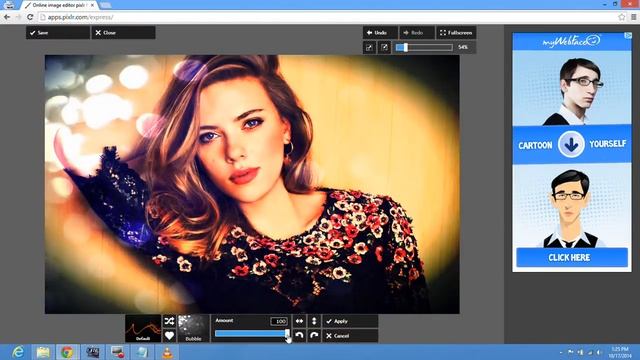Click the 54% zoom value
This screenshot has width=640, height=360.
click(x=463, y=47)
